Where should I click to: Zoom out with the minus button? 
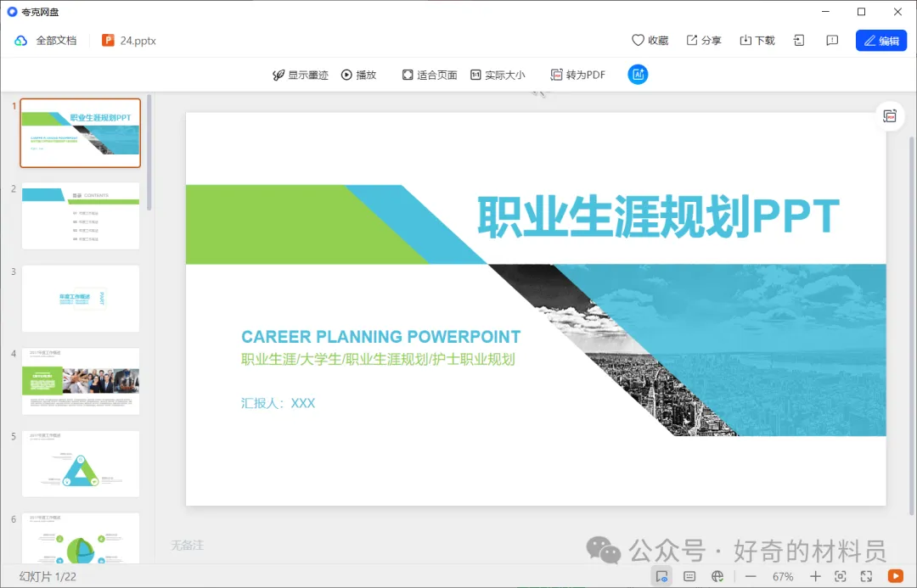tap(751, 576)
